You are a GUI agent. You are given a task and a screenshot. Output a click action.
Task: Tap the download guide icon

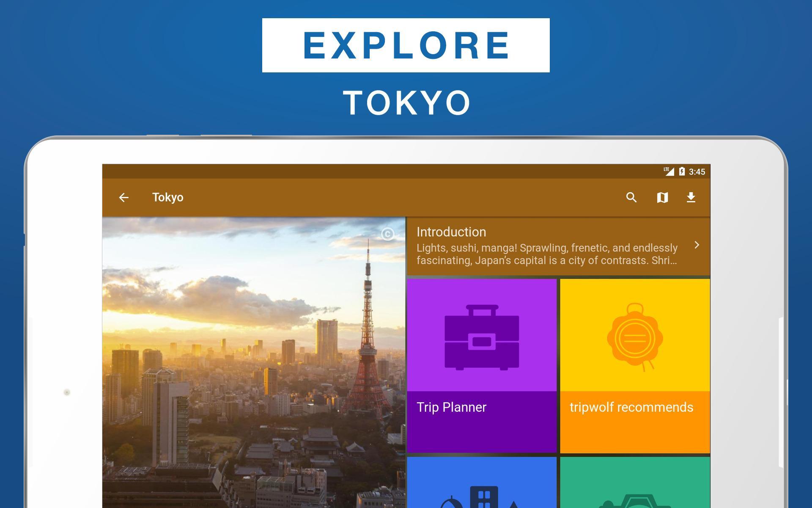point(691,197)
